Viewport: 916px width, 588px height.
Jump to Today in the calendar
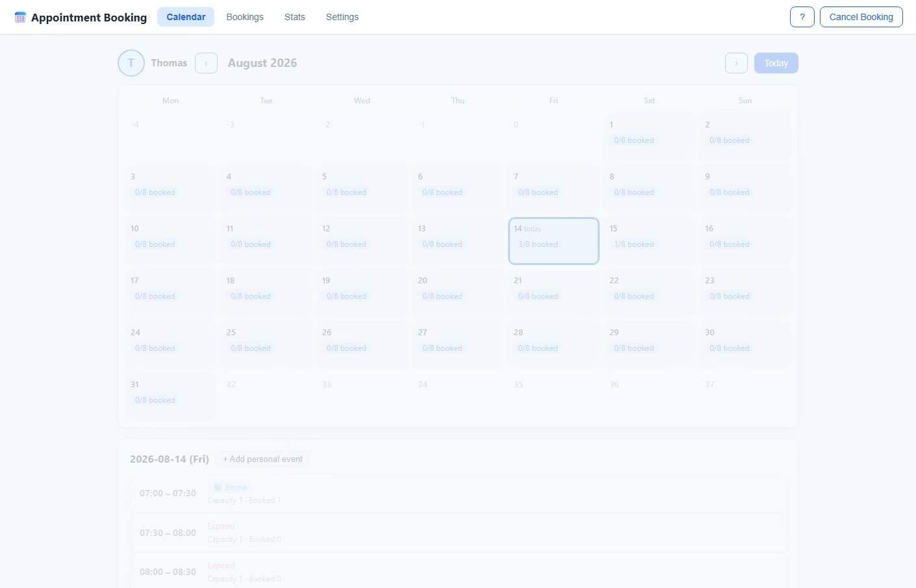pos(776,63)
